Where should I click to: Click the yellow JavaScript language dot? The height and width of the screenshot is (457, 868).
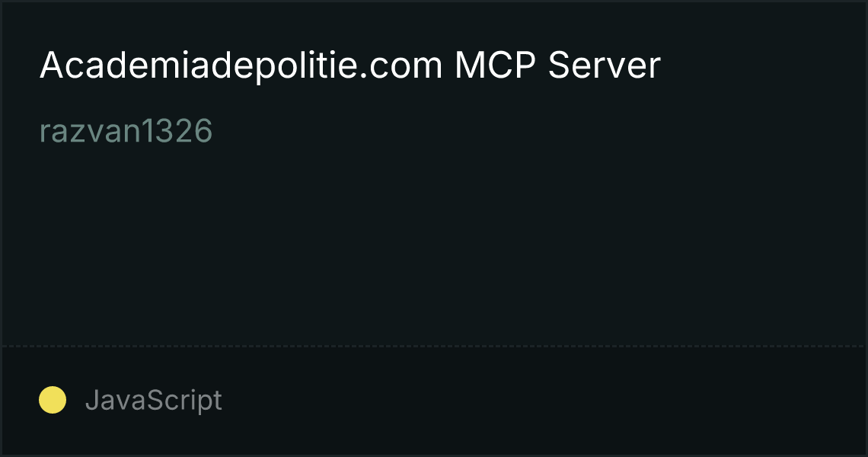coord(53,400)
